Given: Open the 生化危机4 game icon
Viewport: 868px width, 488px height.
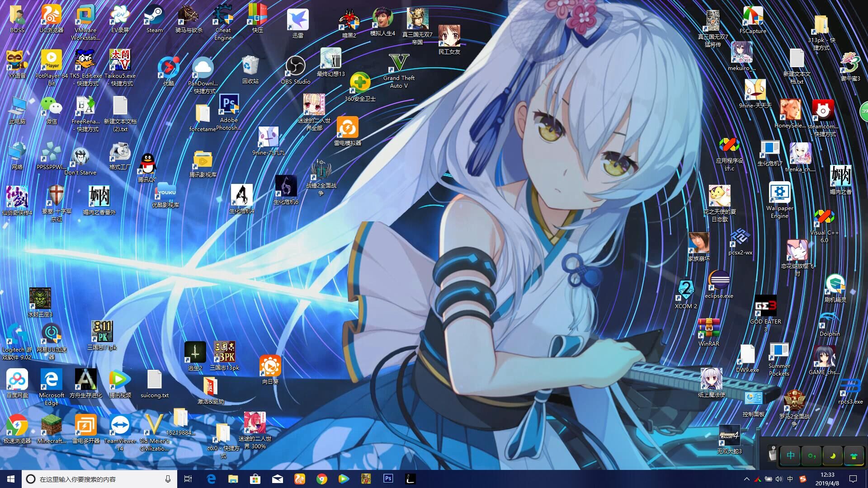Looking at the screenshot, I should coord(241,199).
